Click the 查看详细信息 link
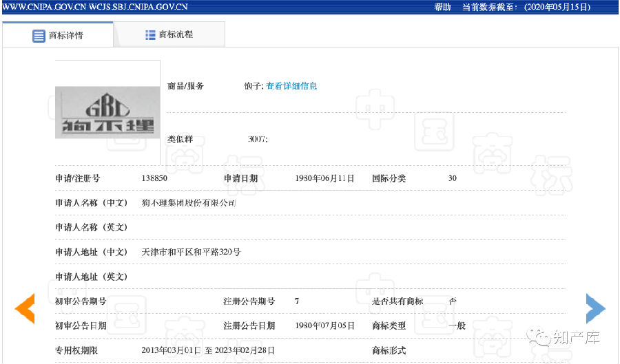This screenshot has width=620, height=364. tap(291, 86)
